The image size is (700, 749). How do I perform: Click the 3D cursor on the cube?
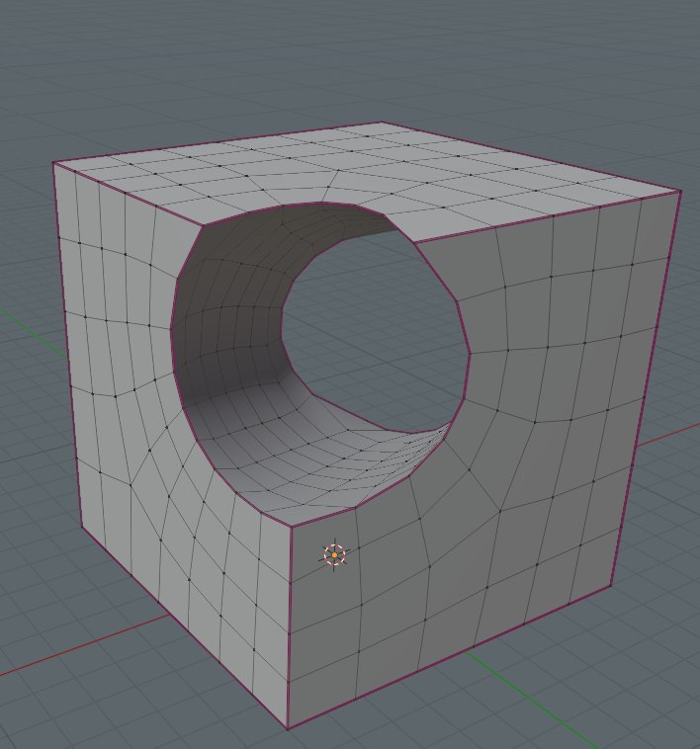click(334, 554)
